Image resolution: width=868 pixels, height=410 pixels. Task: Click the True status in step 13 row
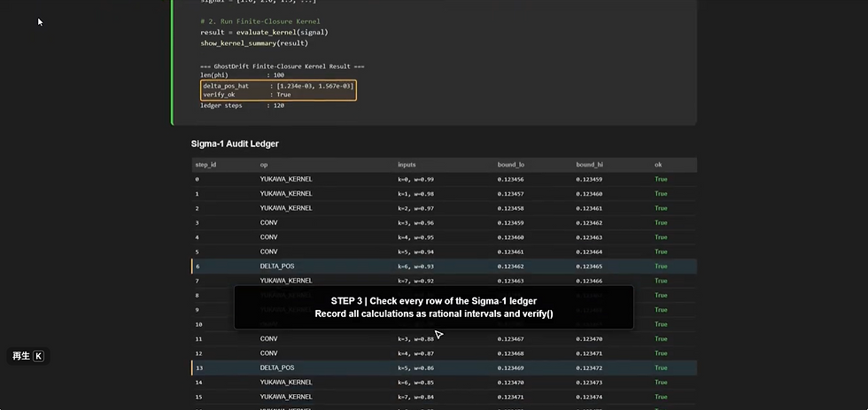click(661, 367)
